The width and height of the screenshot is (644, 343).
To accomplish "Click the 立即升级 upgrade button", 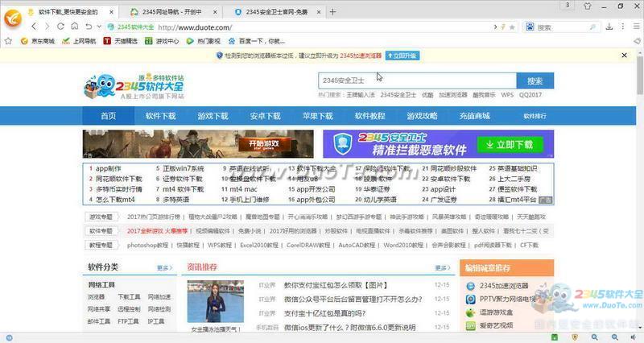I will click(x=402, y=56).
